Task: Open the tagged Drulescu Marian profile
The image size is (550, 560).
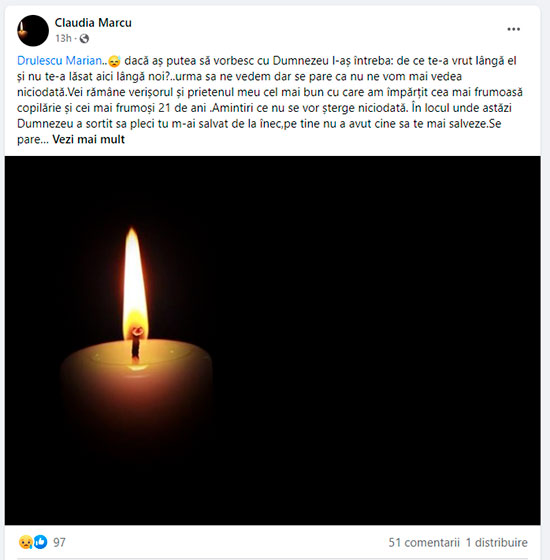Action: coord(59,61)
